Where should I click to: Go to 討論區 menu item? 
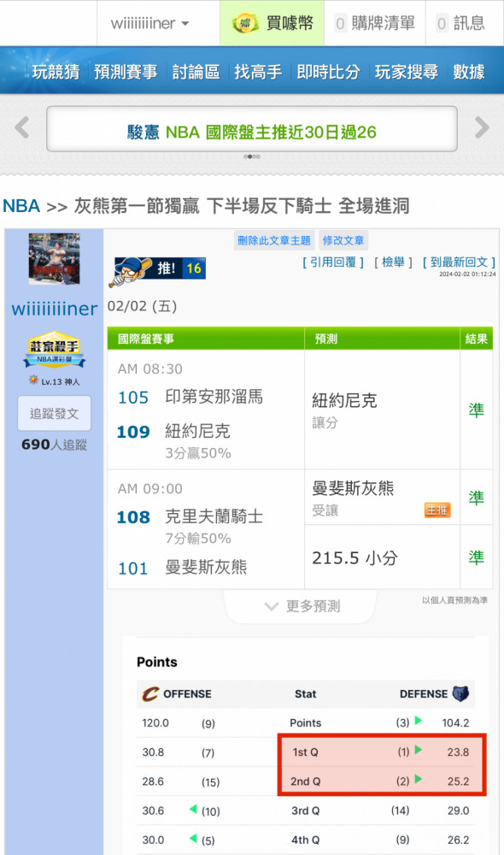tap(196, 72)
